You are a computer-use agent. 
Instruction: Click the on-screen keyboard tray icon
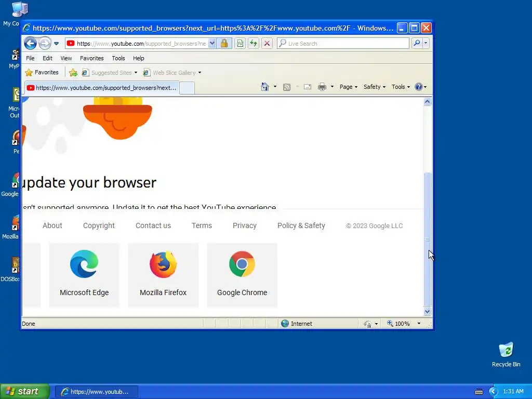point(478,392)
